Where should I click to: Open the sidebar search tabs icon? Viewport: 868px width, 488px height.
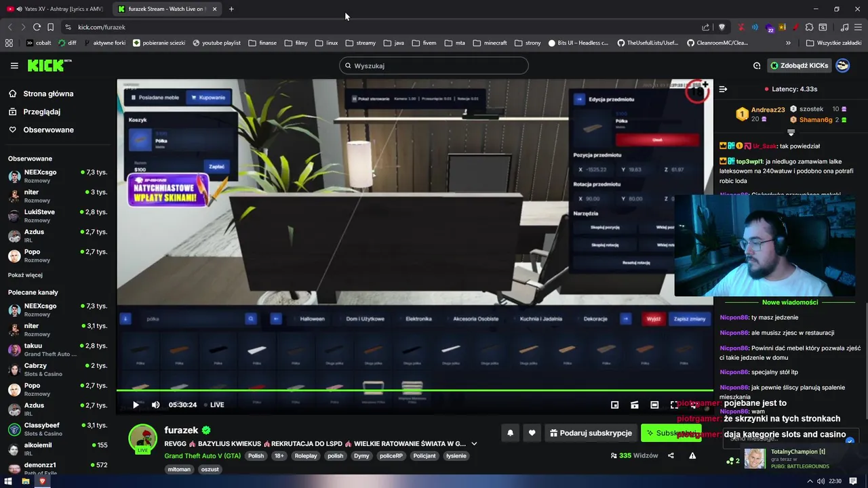pyautogui.click(x=823, y=27)
